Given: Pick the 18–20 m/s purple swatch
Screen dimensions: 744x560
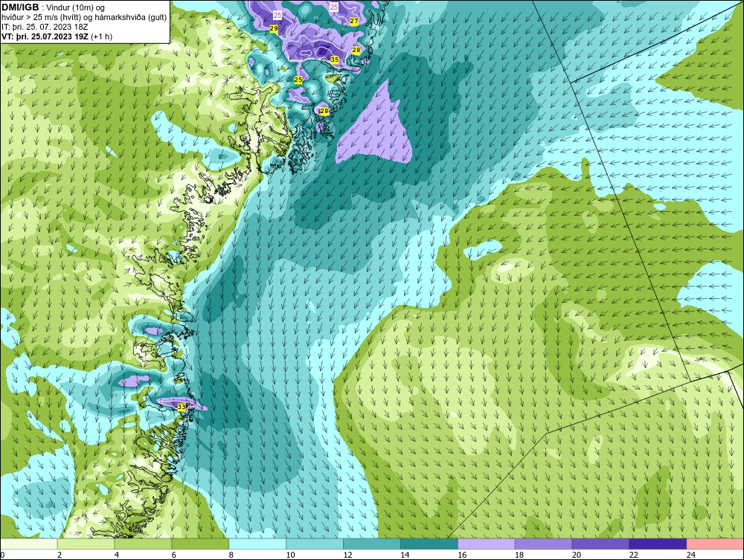Looking at the screenshot, I should 543,544.
